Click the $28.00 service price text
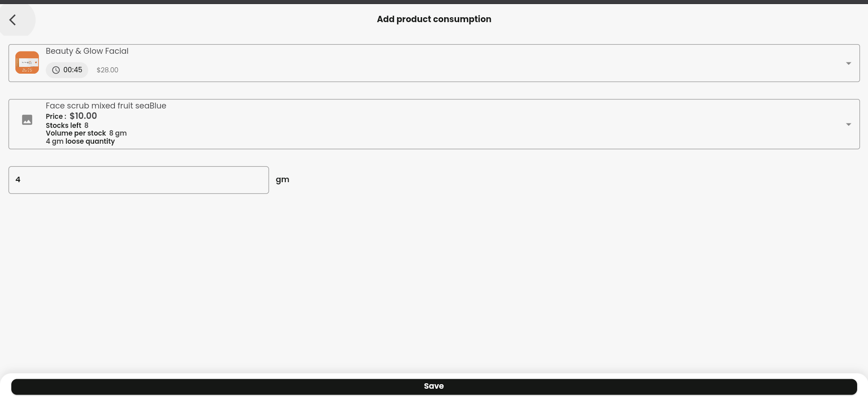868x400 pixels. click(x=107, y=70)
